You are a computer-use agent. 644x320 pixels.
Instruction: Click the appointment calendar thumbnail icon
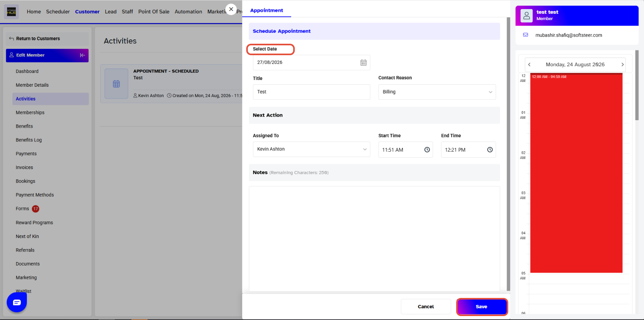(x=116, y=84)
